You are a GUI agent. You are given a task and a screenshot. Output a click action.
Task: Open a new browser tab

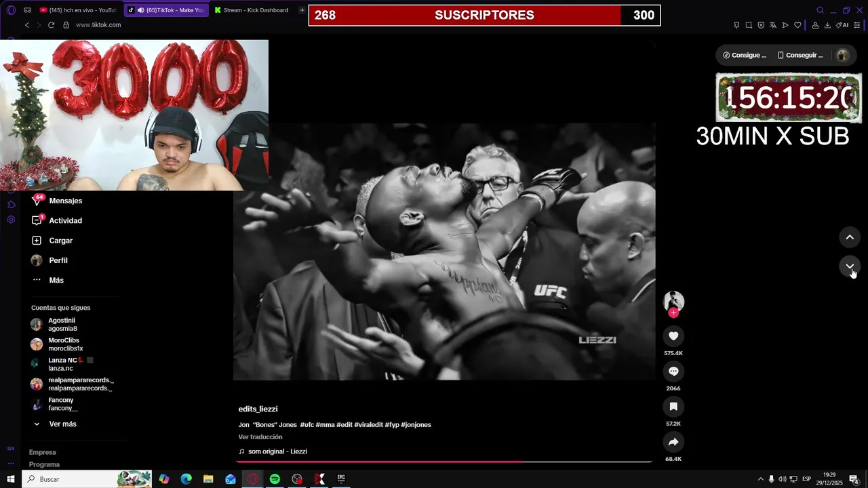[302, 10]
